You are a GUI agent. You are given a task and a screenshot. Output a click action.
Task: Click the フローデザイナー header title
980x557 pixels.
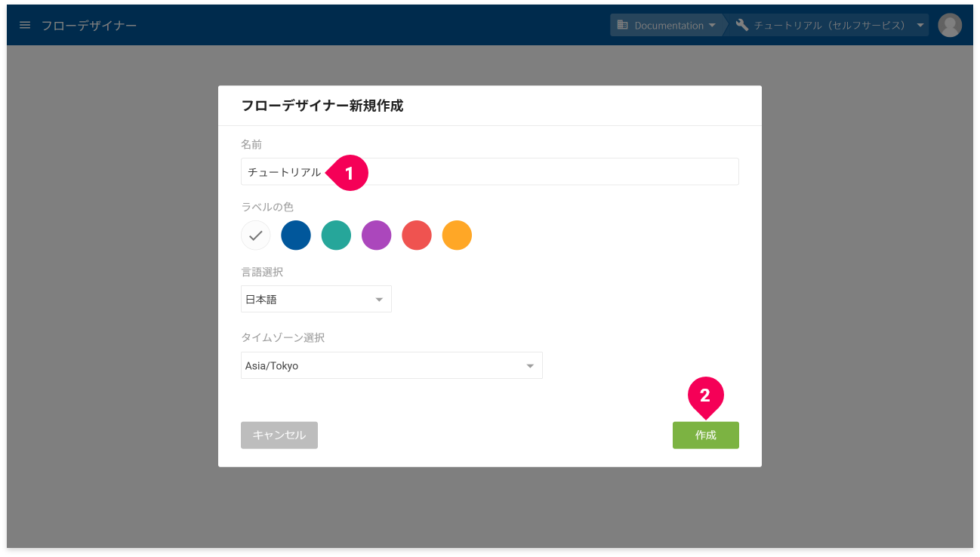(89, 25)
